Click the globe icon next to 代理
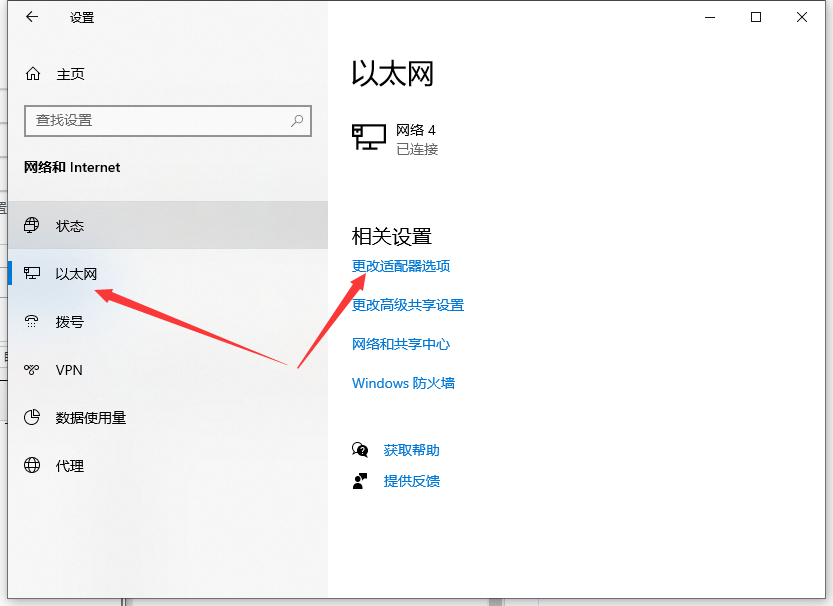833x606 pixels. 34,466
